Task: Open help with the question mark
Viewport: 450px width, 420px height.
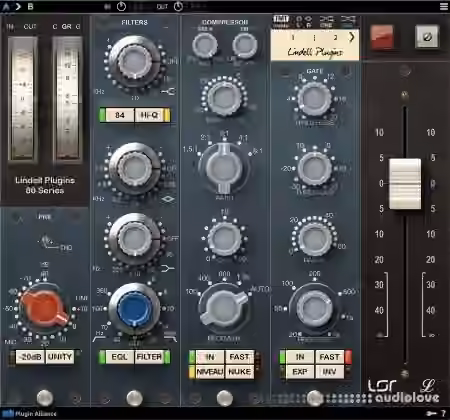Action: (x=444, y=414)
